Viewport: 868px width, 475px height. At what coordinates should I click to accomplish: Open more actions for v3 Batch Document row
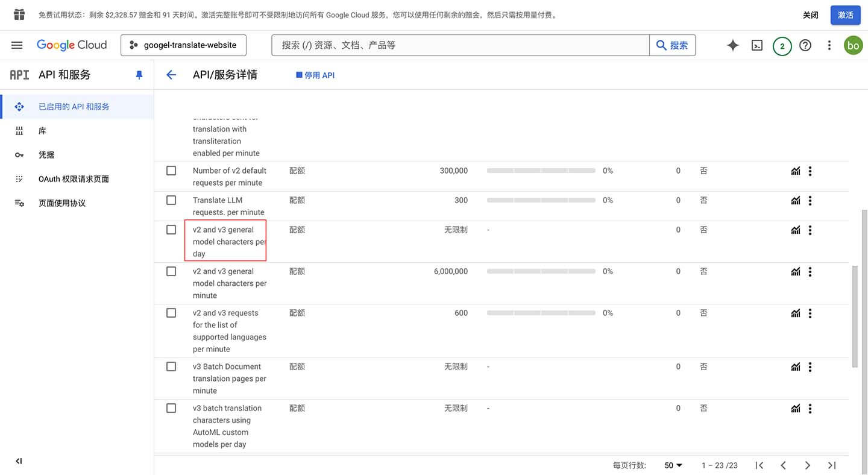coord(810,367)
